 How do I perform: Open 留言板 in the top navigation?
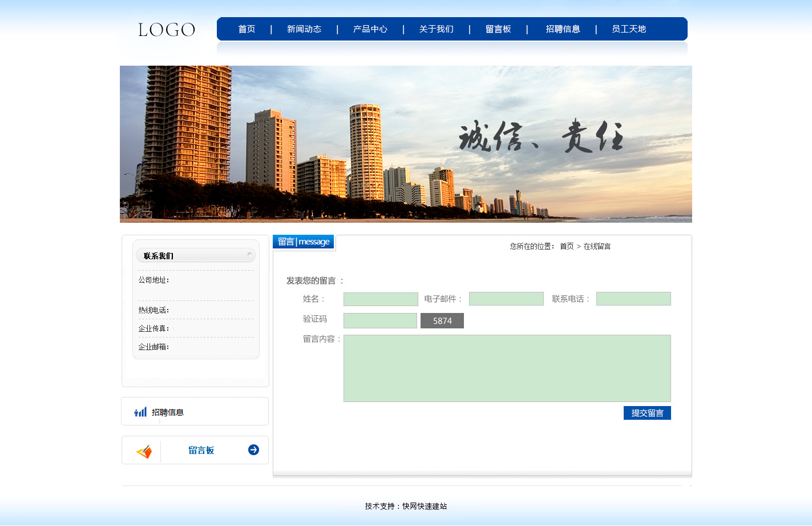pyautogui.click(x=498, y=29)
